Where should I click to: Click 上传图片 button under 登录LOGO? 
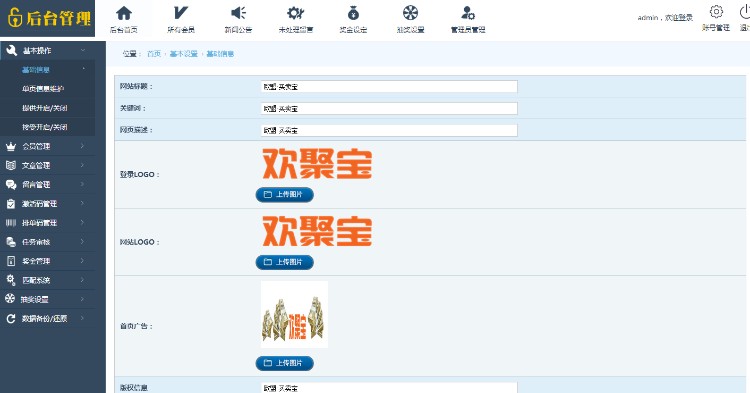click(x=285, y=195)
